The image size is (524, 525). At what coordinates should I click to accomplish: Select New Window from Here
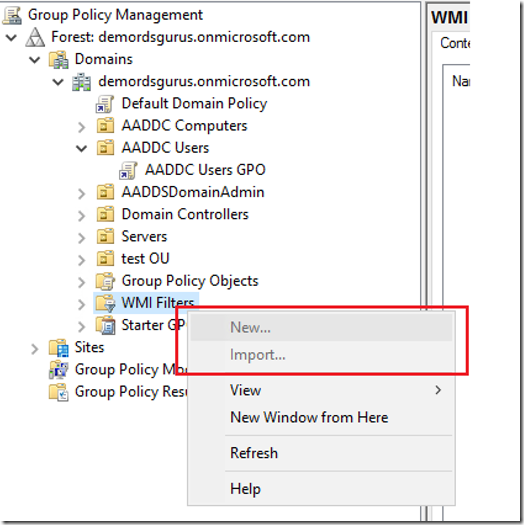click(x=321, y=418)
